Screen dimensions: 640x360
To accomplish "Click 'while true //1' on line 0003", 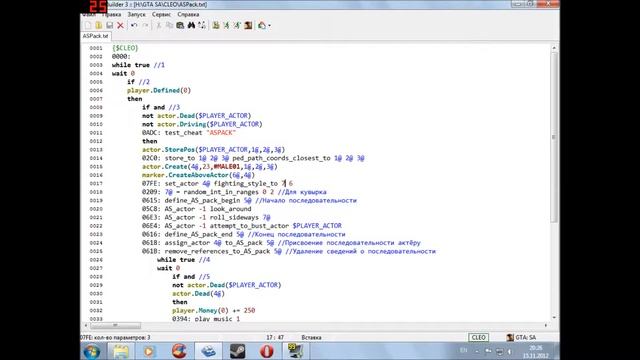I will pos(138,65).
